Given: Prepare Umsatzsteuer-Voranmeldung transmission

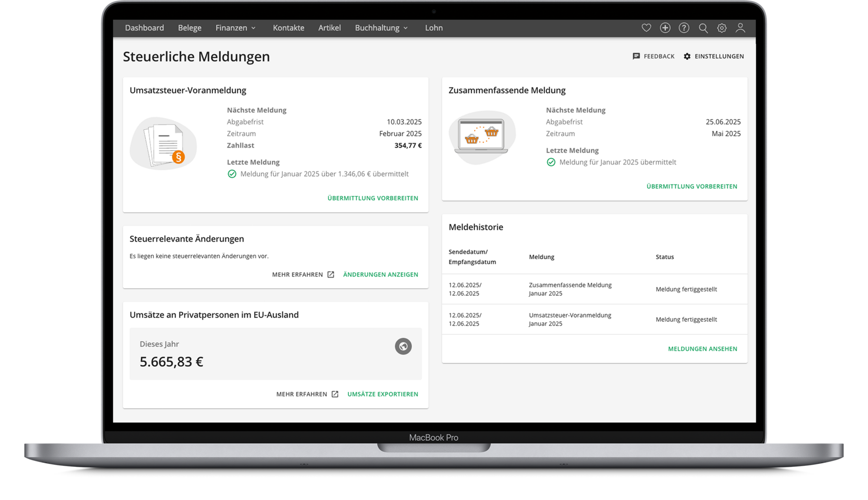Looking at the screenshot, I should (x=372, y=198).
